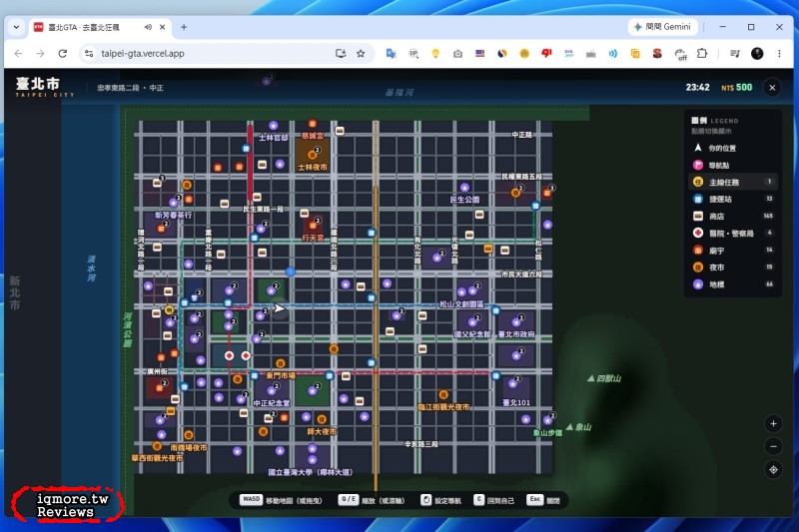Image resolution: width=799 pixels, height=532 pixels.
Task: Click the 臺北市 TAIPEI CITY logo
Action: click(x=45, y=87)
